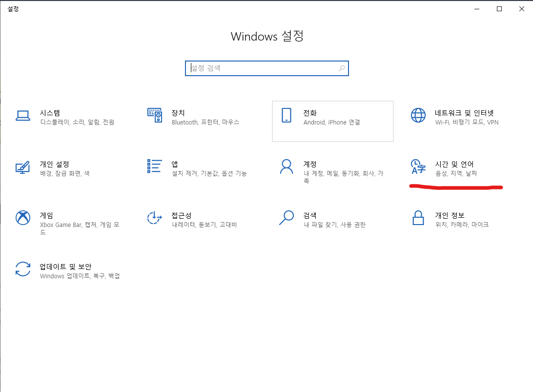The image size is (533, 392).
Task: Open the 게임 Xbox icon
Action: point(23,218)
